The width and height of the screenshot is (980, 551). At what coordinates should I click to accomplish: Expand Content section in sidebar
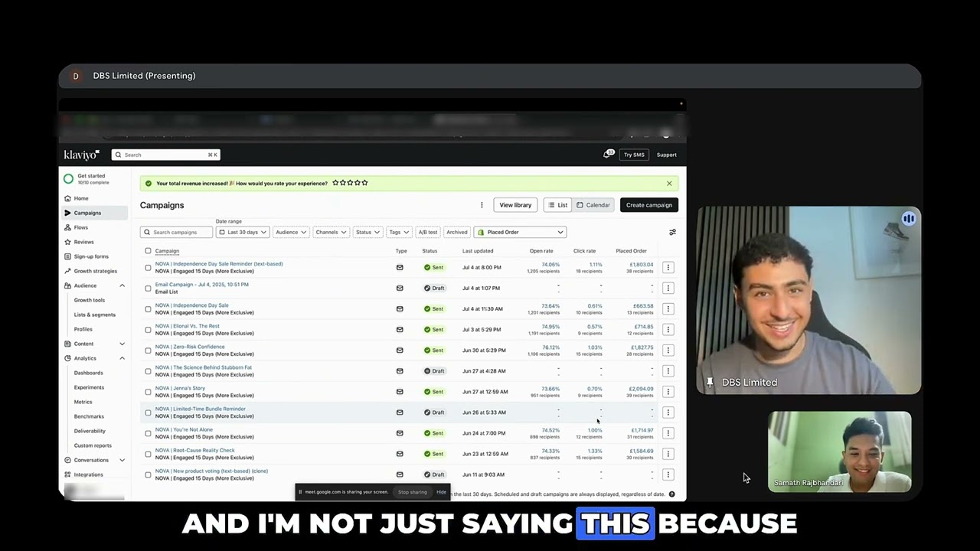[x=122, y=344]
